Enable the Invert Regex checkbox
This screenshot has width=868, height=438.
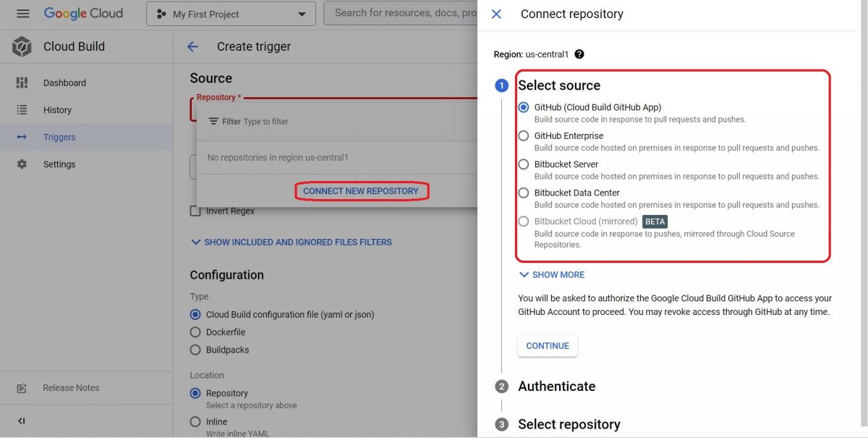196,211
